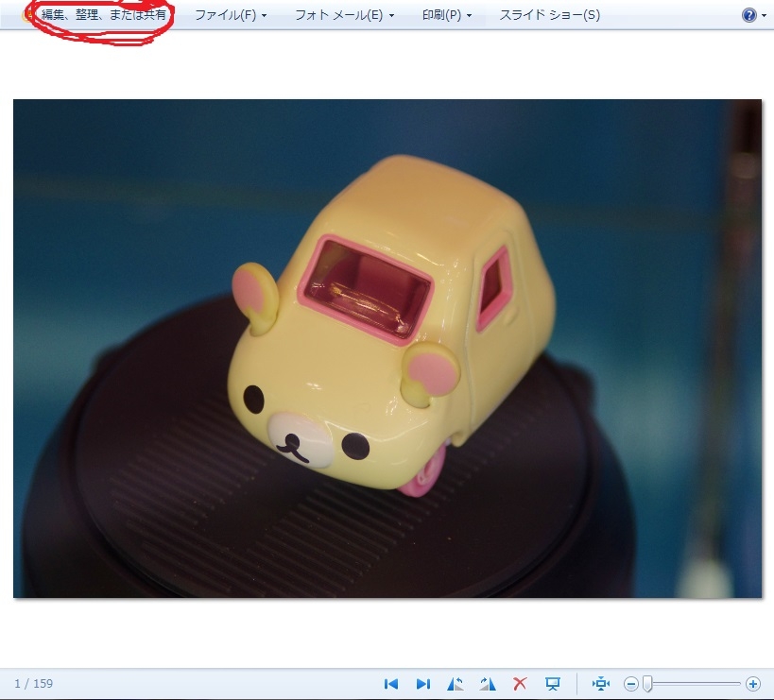The width and height of the screenshot is (774, 700).
Task: Toggle fit-to-window actual size view
Action: 601,684
